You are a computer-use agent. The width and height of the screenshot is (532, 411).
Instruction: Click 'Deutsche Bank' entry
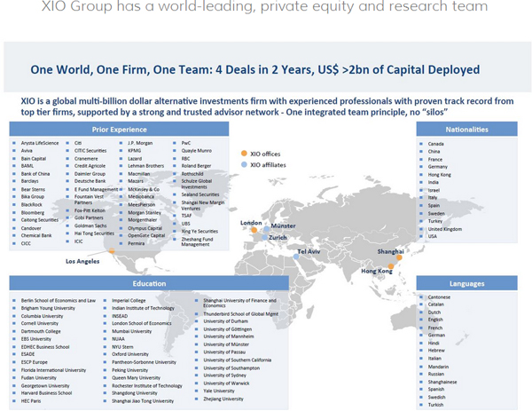[x=90, y=181]
